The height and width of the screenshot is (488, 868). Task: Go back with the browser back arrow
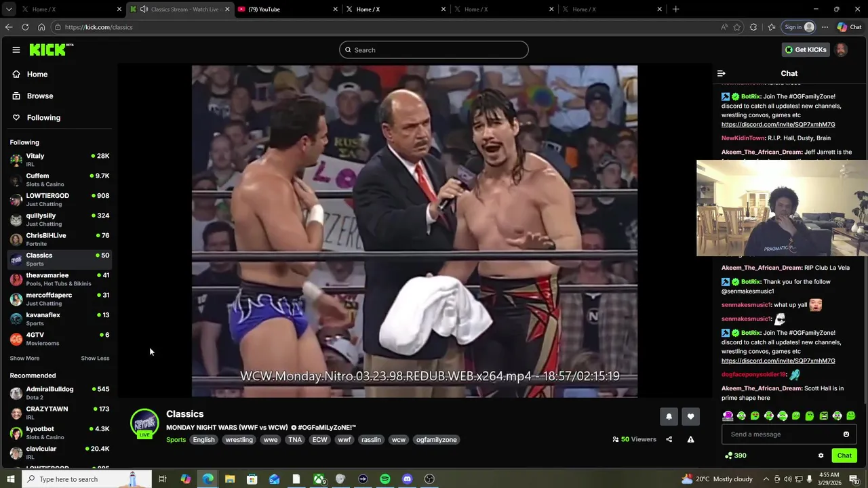9,27
